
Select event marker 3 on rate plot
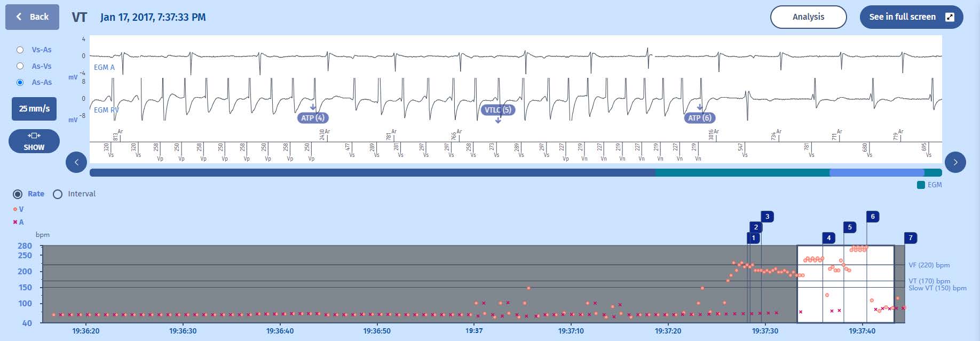point(767,217)
